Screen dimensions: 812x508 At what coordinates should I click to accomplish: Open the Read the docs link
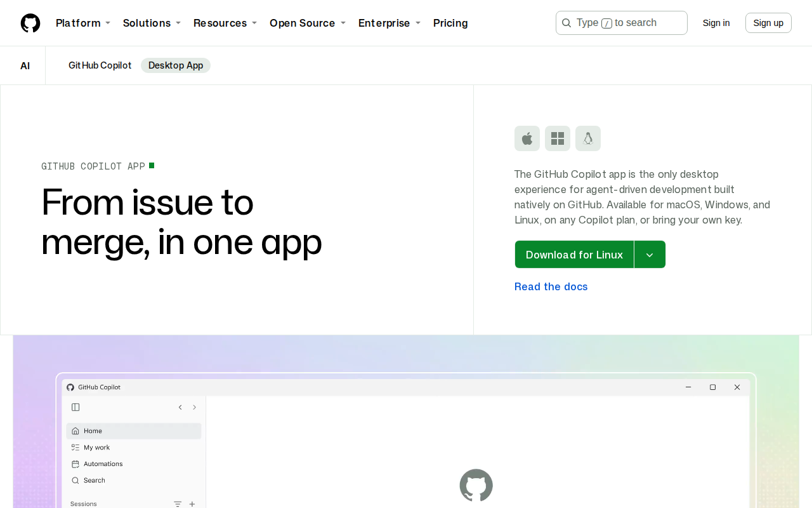click(x=551, y=286)
